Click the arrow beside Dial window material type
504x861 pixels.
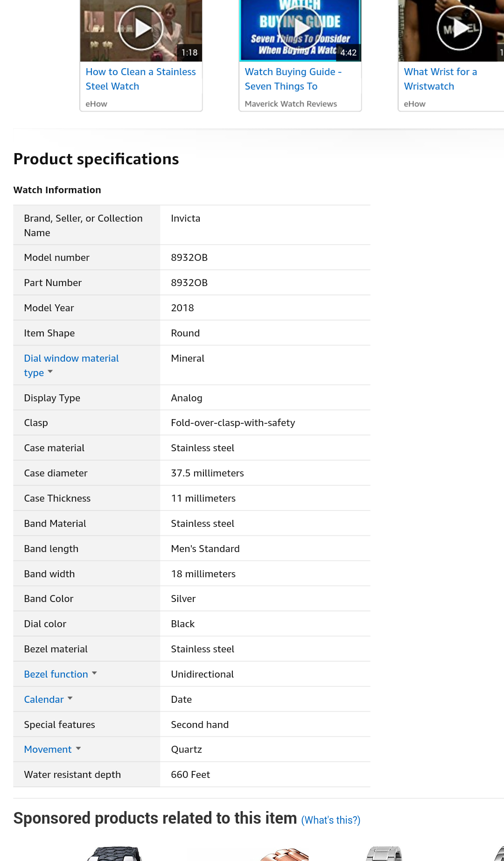point(50,372)
